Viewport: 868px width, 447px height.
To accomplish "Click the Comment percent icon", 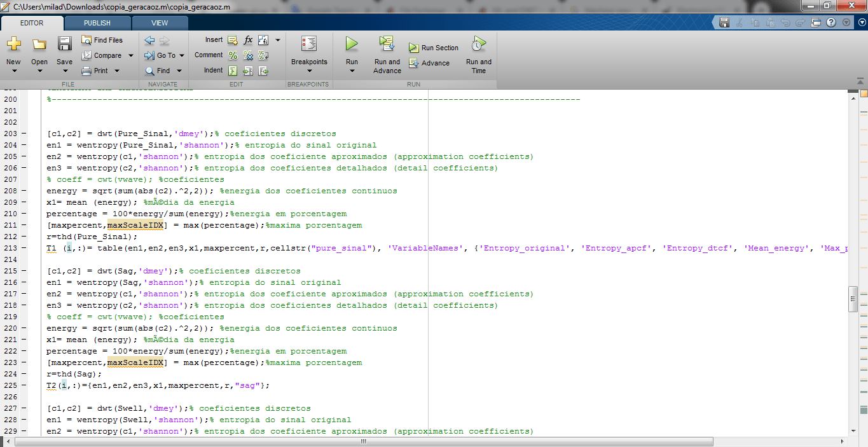I will point(233,55).
